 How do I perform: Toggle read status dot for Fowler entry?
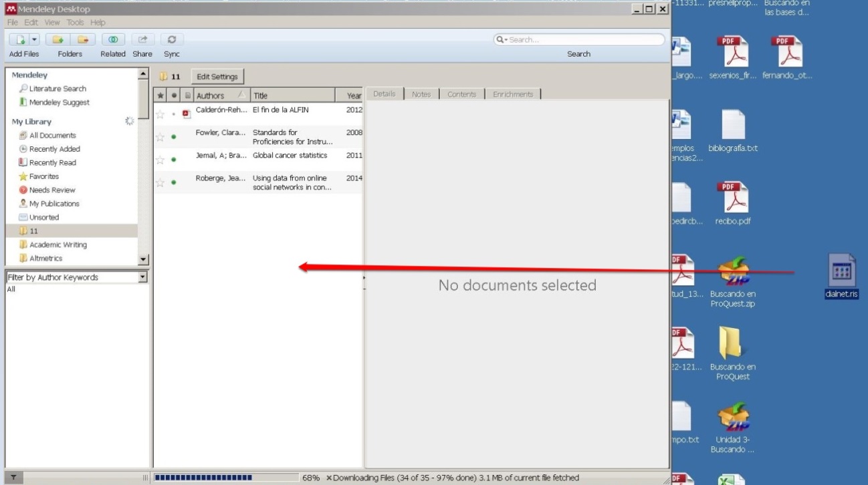click(174, 137)
